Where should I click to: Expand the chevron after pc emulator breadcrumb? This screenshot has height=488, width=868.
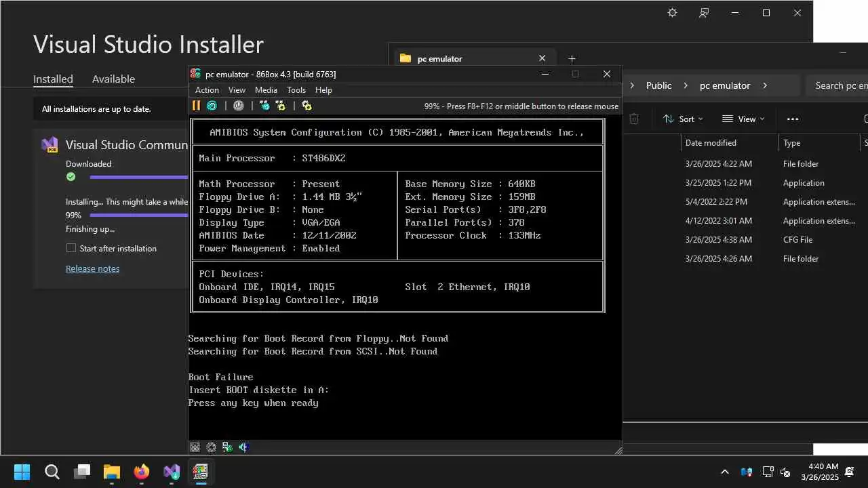point(765,85)
